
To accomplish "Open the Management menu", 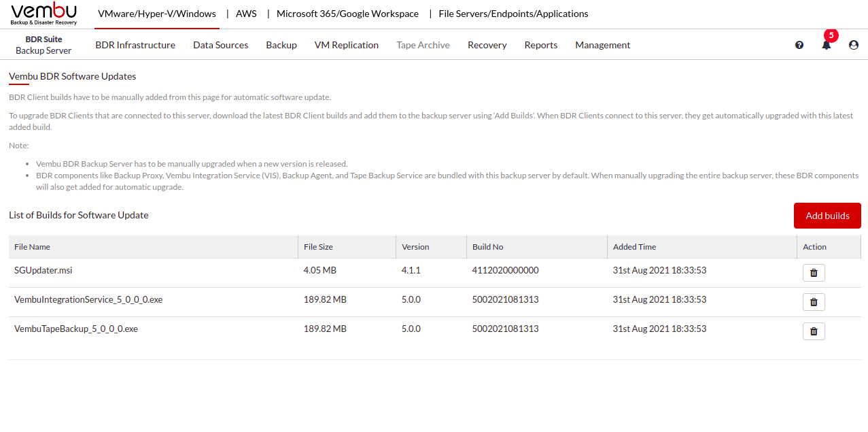I will 602,45.
